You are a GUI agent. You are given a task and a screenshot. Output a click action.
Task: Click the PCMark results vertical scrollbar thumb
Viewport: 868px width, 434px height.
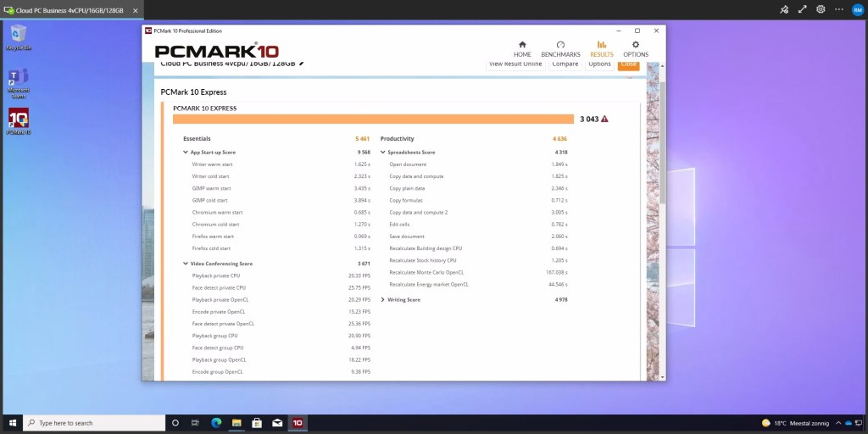662,142
